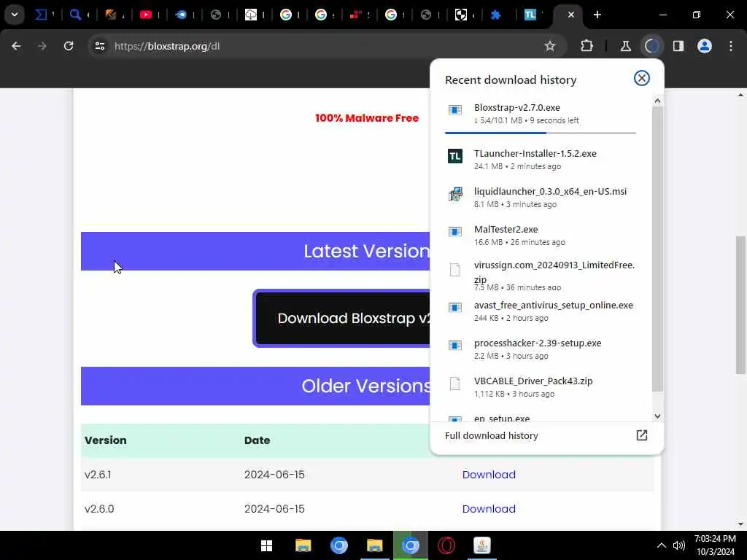The image size is (747, 560).
Task: Open a new tab with plus button
Action: click(597, 15)
